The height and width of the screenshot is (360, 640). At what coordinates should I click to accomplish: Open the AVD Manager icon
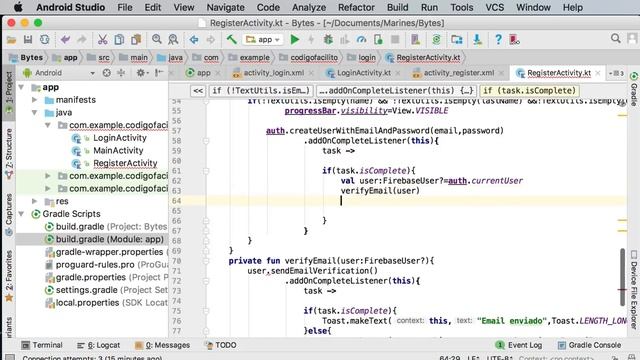(x=416, y=40)
